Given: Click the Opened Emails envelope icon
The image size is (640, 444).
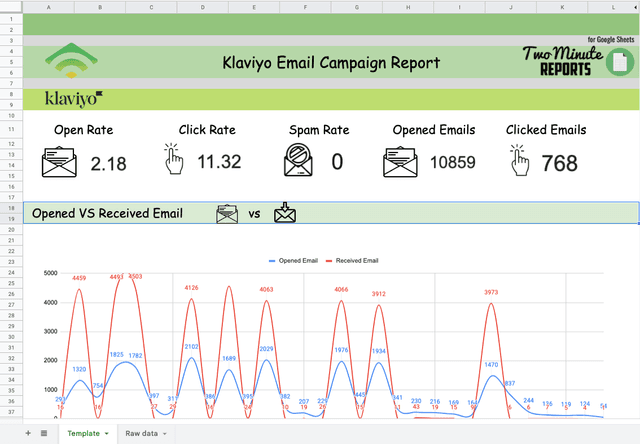Looking at the screenshot, I should point(400,162).
